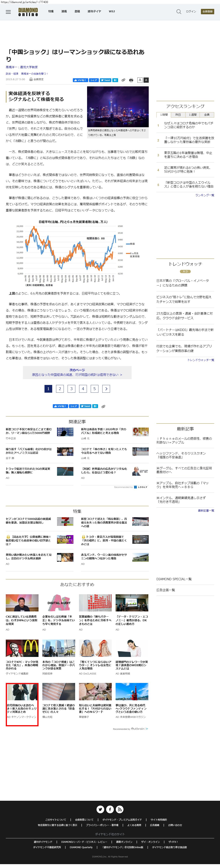220x868 pixels.
Task: Open the WSJ menu item
Action: (x=112, y=11)
